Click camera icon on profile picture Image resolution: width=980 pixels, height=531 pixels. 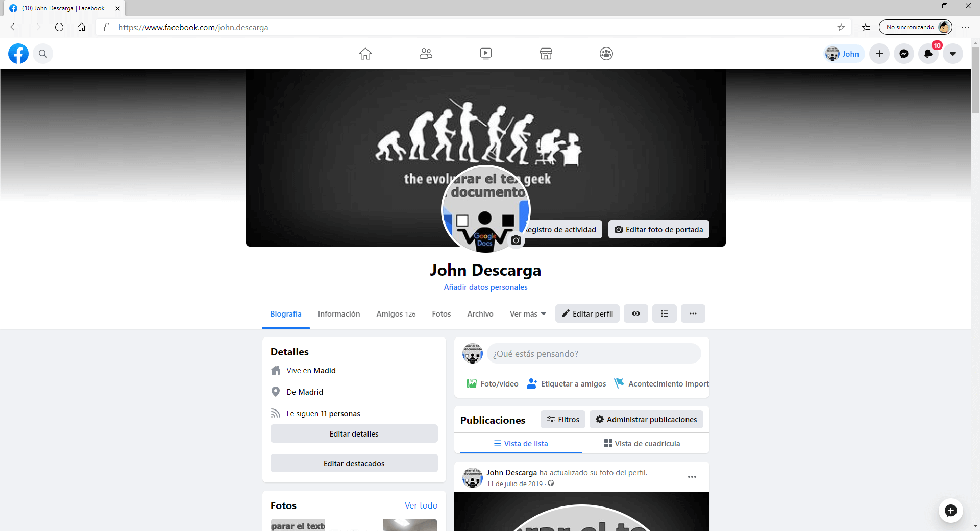pyautogui.click(x=516, y=240)
